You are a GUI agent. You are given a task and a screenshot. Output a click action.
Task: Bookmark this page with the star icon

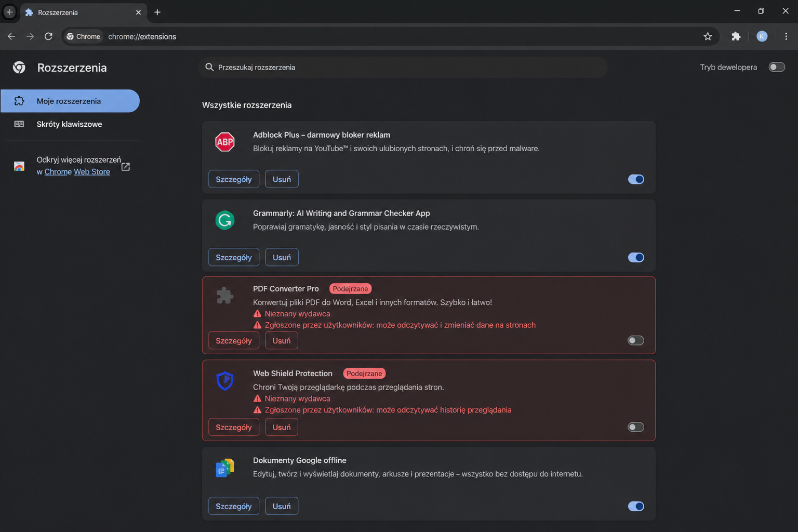(x=708, y=36)
